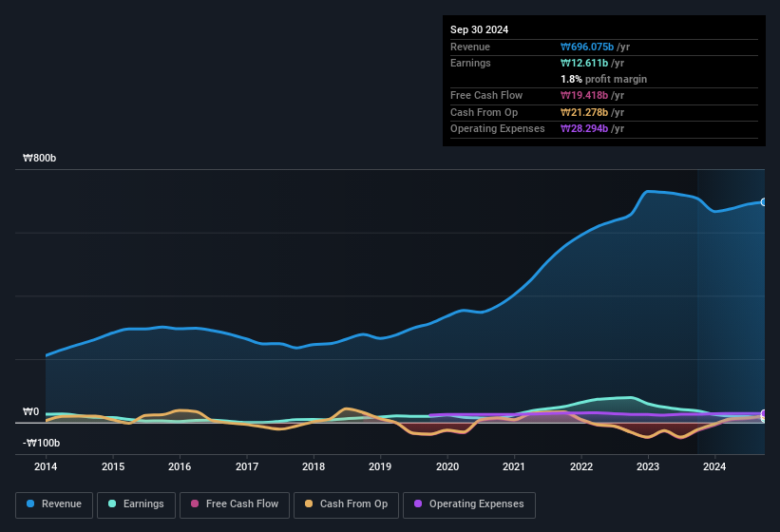Toggle the Earnings series legend

click(136, 504)
